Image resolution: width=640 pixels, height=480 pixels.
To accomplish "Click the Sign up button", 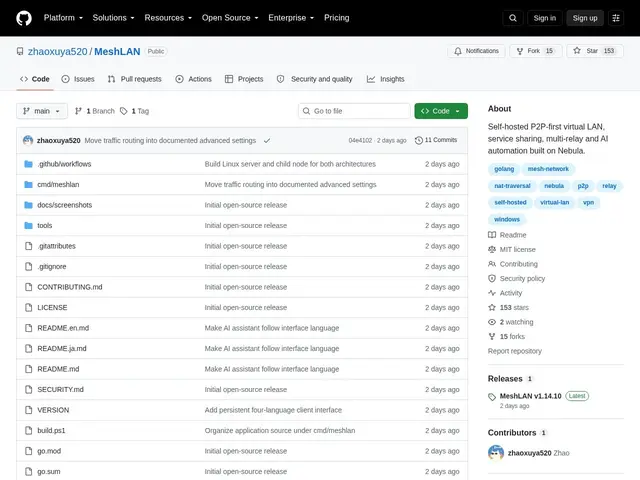I will pyautogui.click(x=585, y=18).
